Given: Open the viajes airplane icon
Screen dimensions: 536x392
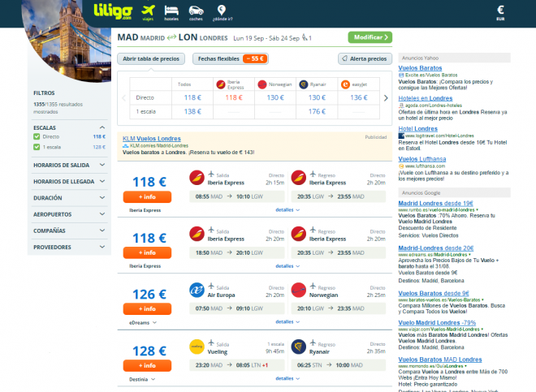Looking at the screenshot, I should tap(148, 13).
